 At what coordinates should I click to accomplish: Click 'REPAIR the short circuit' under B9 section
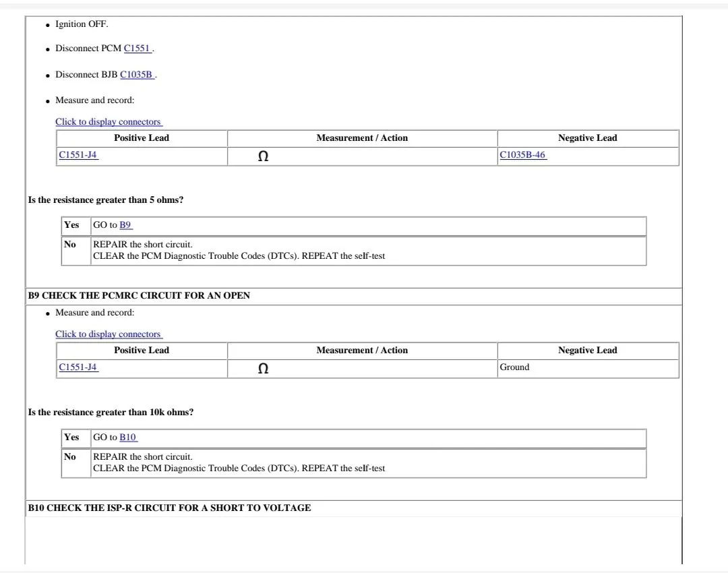pyautogui.click(x=142, y=456)
